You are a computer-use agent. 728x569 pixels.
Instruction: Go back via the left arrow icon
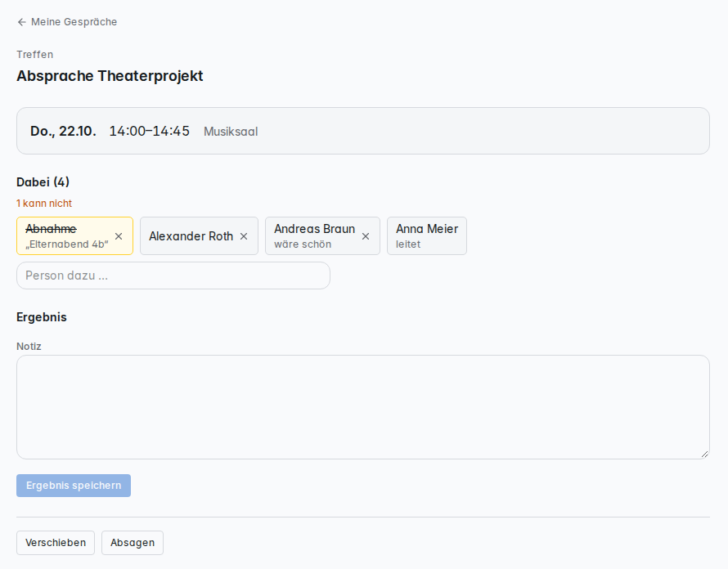tap(21, 22)
